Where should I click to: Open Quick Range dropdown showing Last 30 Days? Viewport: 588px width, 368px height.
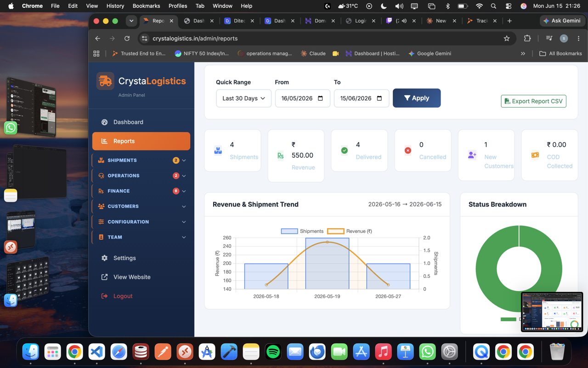(x=243, y=98)
